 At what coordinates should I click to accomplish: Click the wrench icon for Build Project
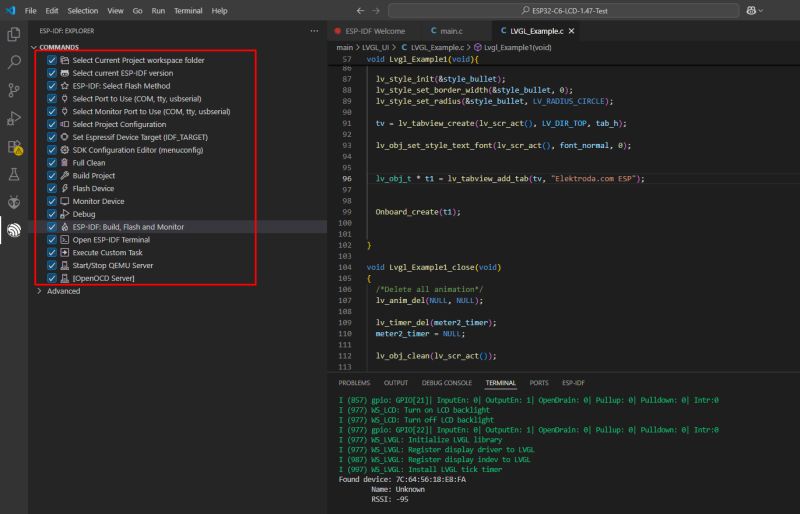[65, 176]
